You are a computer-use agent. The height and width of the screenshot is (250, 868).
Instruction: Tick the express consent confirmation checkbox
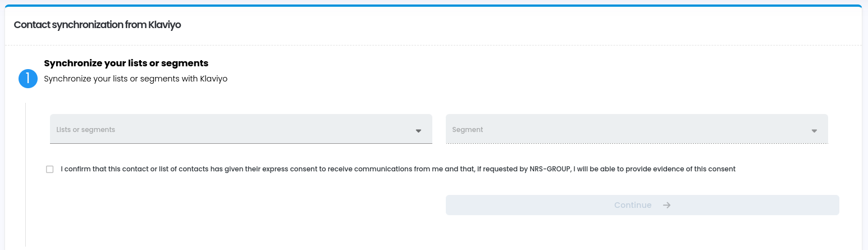pyautogui.click(x=50, y=169)
